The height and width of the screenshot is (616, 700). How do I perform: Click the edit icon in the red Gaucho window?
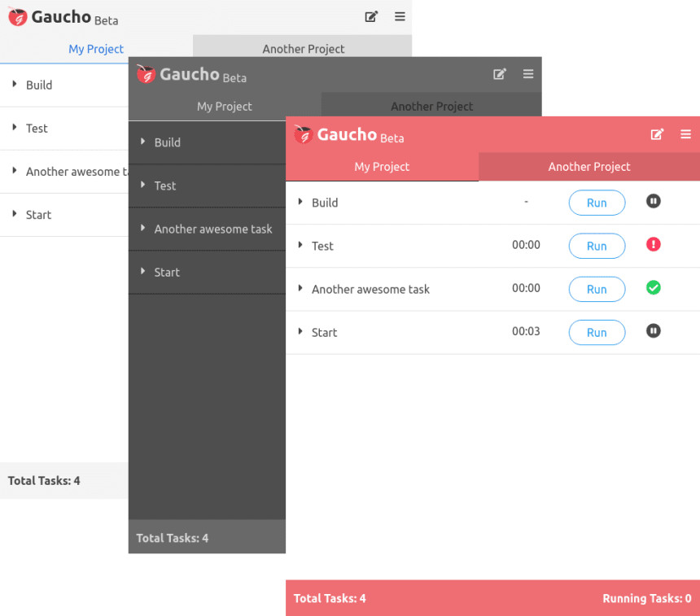657,134
